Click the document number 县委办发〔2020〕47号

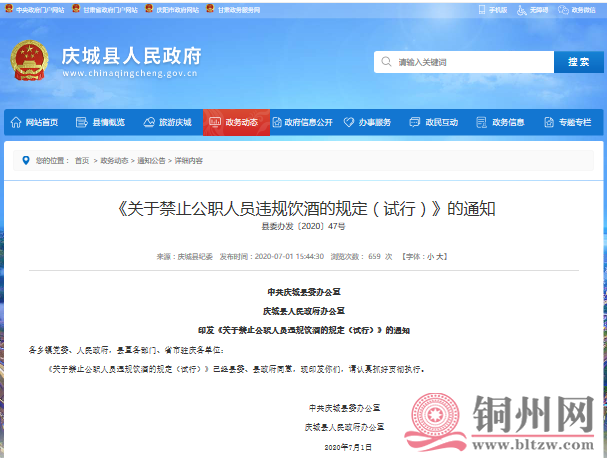(304, 226)
